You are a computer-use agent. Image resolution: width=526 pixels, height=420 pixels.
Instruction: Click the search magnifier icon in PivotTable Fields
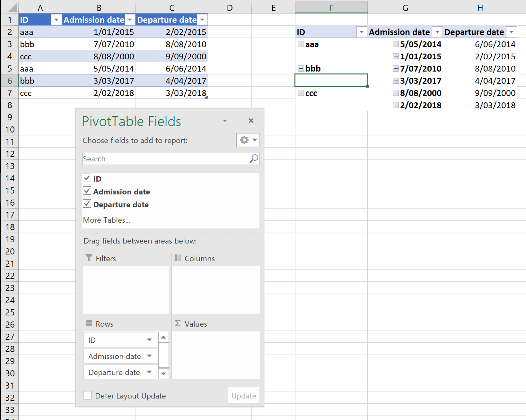pos(254,159)
